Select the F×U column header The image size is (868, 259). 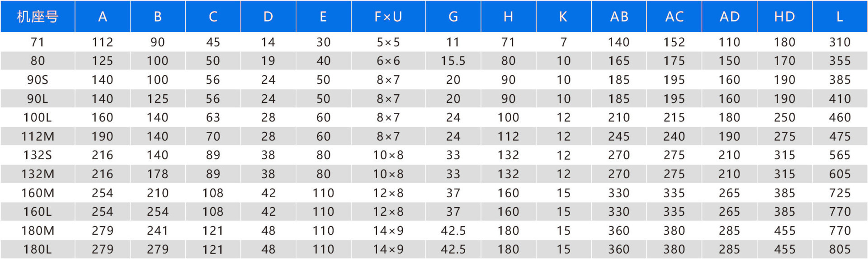pos(388,17)
